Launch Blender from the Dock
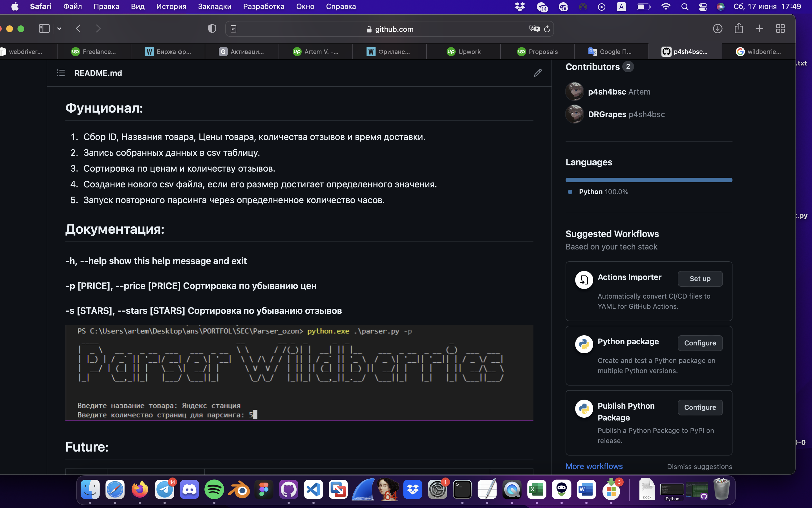The height and width of the screenshot is (508, 812). pyautogui.click(x=239, y=489)
